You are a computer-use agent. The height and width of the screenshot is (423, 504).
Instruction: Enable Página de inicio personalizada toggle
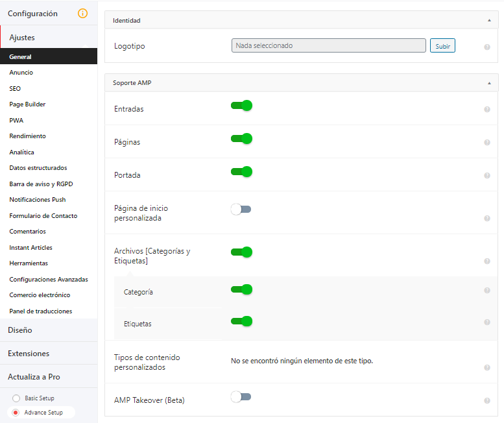click(241, 209)
